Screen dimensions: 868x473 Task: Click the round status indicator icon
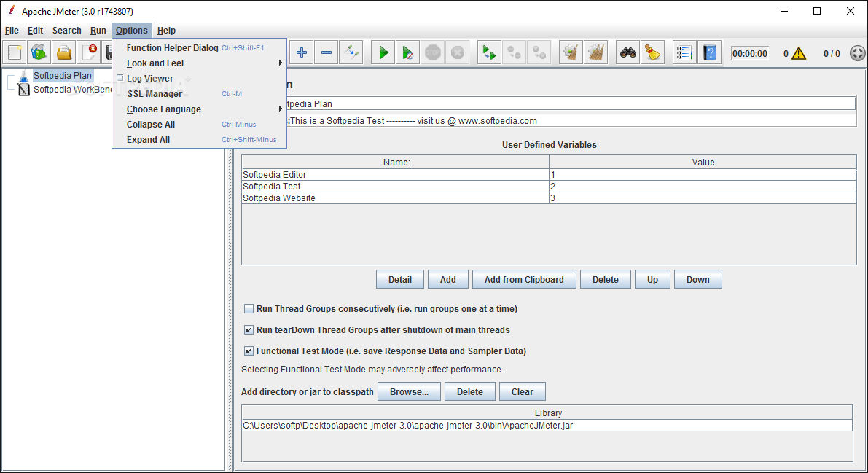(x=858, y=53)
